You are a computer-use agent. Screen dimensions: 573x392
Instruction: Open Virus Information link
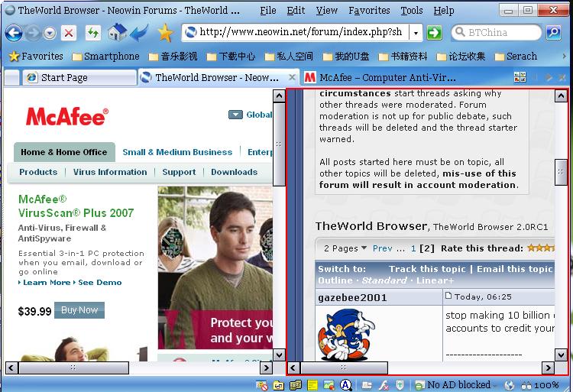pyautogui.click(x=110, y=172)
